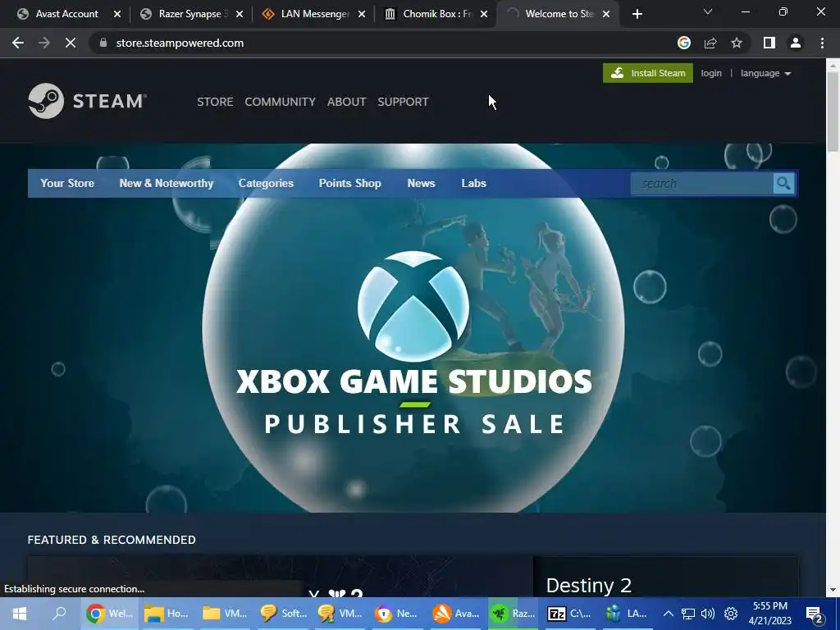Click the Steam logo in the header
Screen dimensions: 840x630
pos(87,101)
